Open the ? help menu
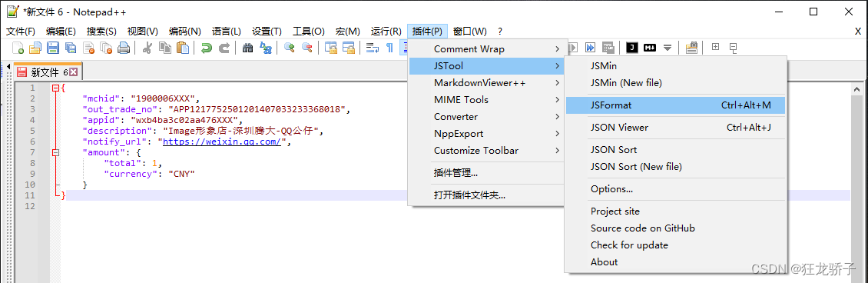 click(x=500, y=31)
